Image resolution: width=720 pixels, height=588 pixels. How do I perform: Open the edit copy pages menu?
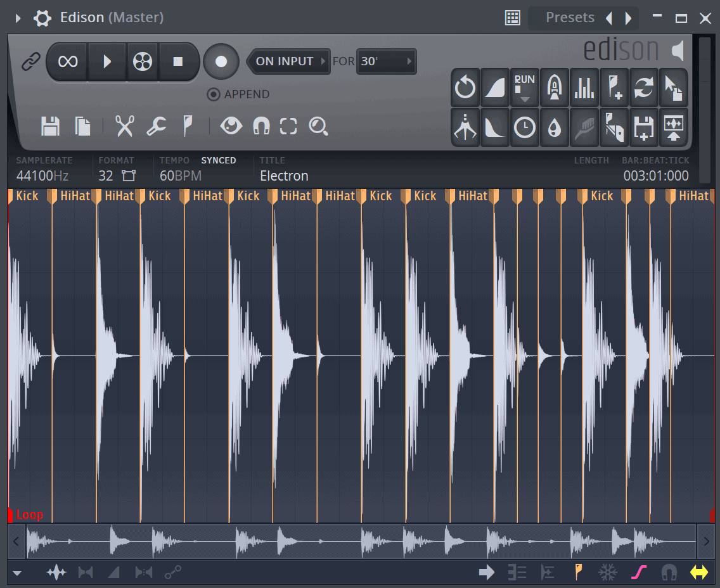tap(82, 126)
